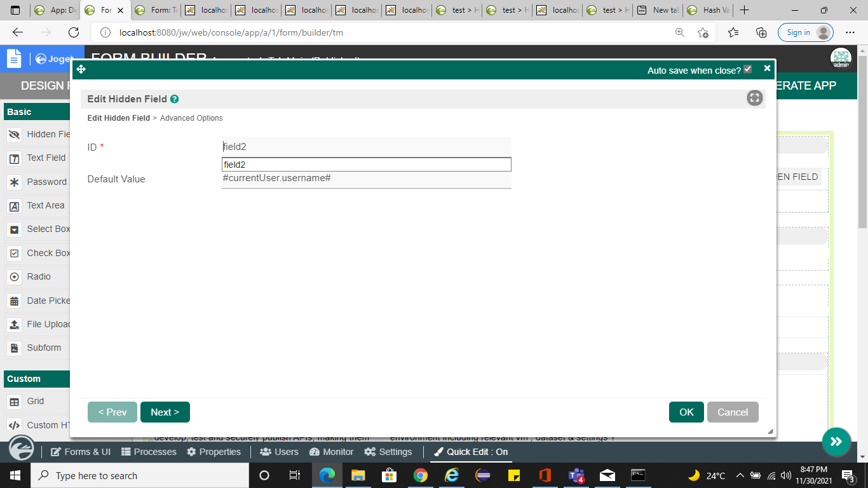The width and height of the screenshot is (868, 488).
Task: Add this page to favorites
Action: pos(703,32)
